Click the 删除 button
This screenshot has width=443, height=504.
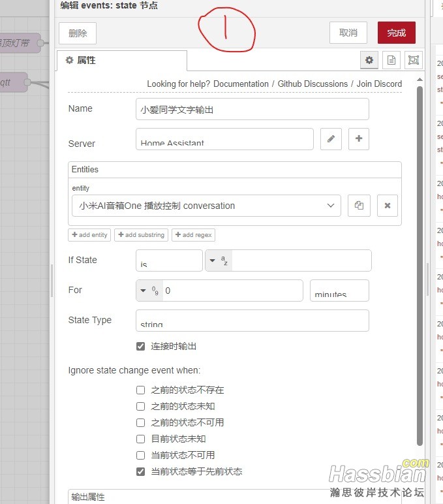78,33
